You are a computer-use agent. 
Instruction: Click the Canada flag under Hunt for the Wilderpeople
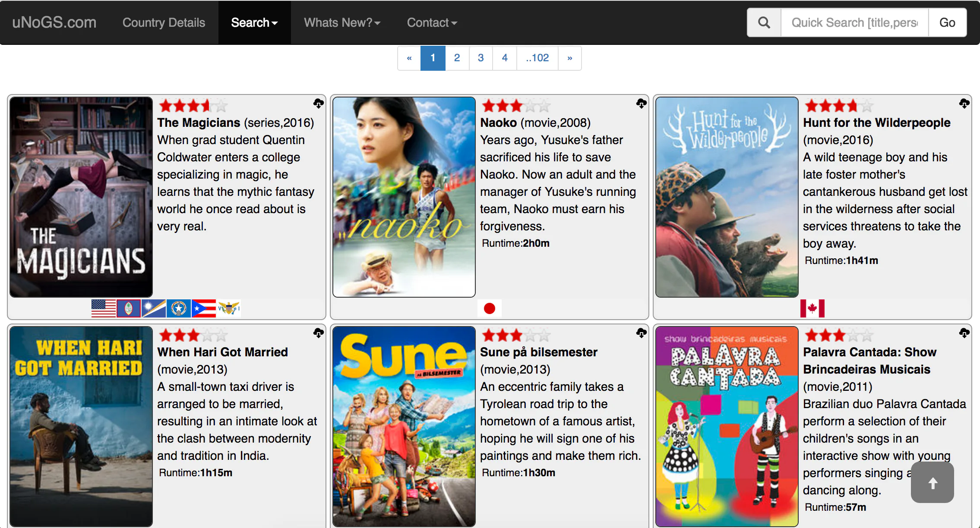(x=812, y=308)
